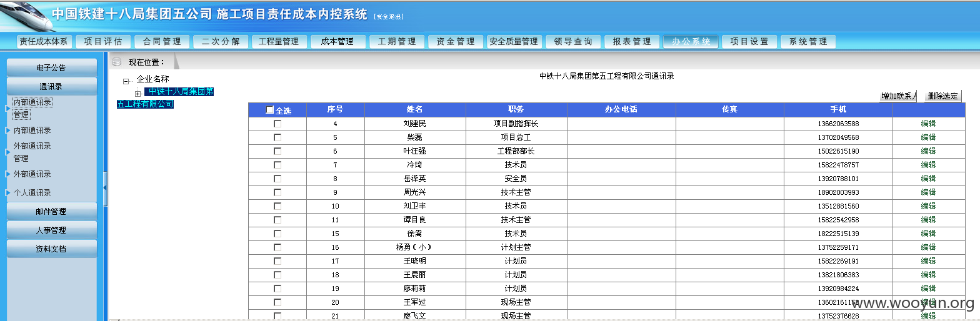Open the 系统管理 menu
The width and height of the screenshot is (980, 321).
click(808, 41)
